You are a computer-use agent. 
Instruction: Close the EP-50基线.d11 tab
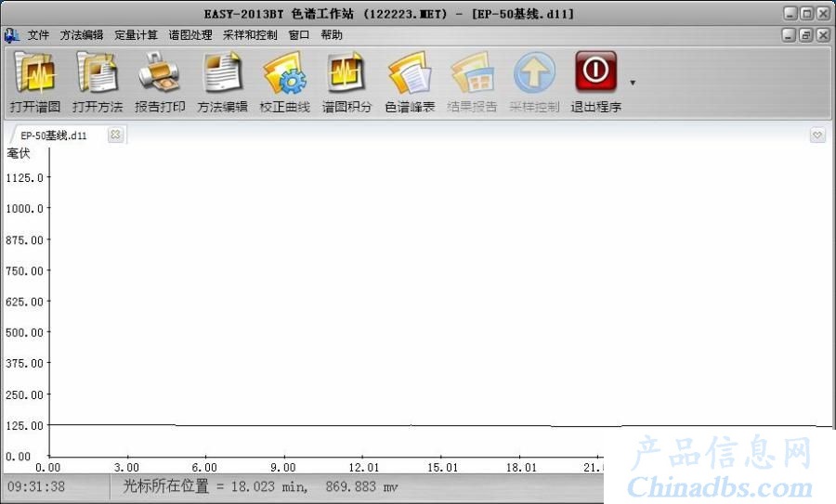coord(115,135)
